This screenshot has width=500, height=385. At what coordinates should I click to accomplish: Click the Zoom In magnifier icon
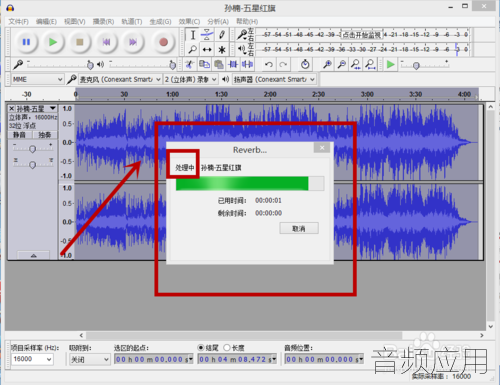click(x=327, y=64)
